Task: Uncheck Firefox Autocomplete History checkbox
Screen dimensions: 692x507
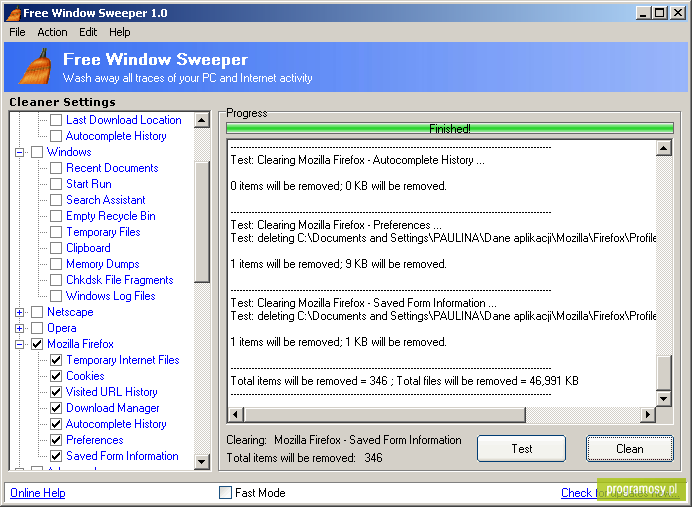Action: click(56, 424)
